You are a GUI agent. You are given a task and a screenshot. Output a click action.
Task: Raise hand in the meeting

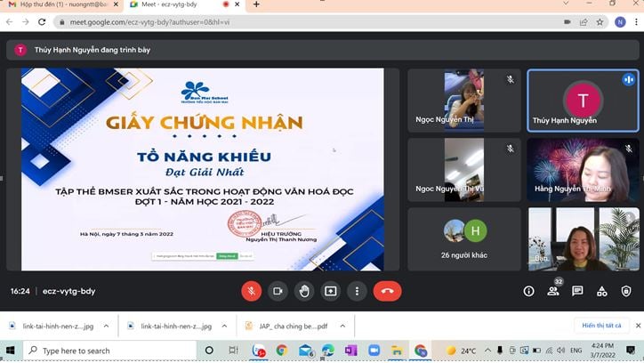pyautogui.click(x=304, y=291)
